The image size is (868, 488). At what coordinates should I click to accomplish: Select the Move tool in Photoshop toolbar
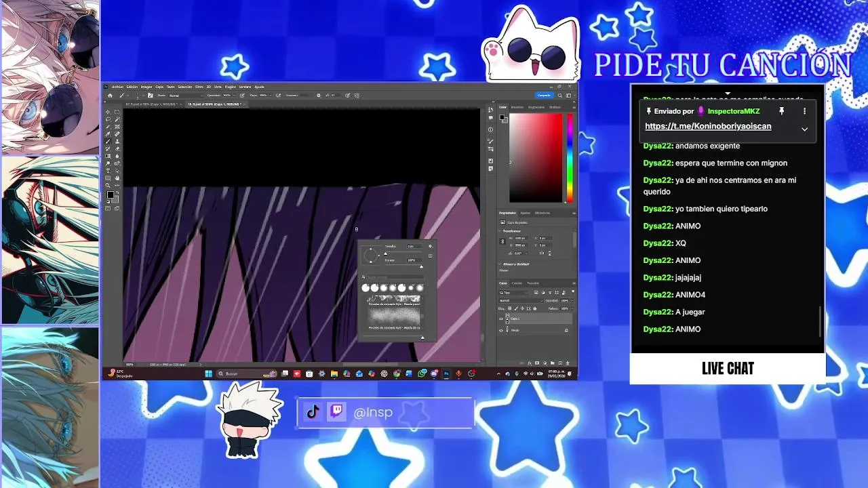pyautogui.click(x=108, y=112)
